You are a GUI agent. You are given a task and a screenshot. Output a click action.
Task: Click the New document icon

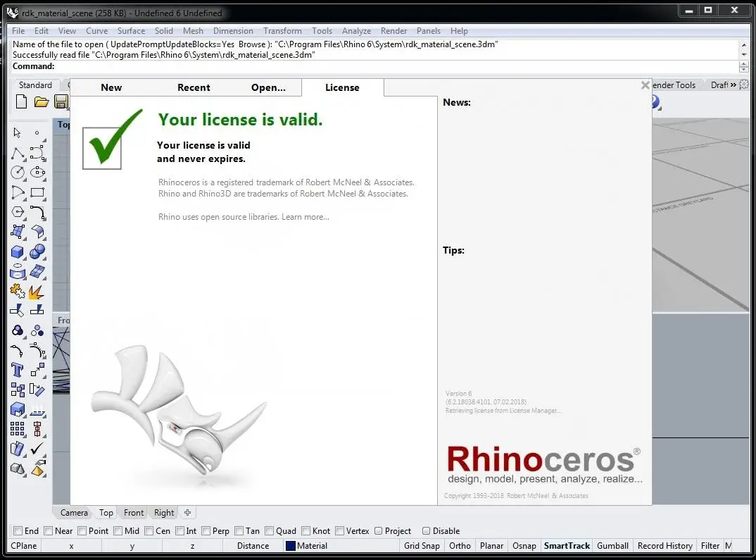[21, 101]
